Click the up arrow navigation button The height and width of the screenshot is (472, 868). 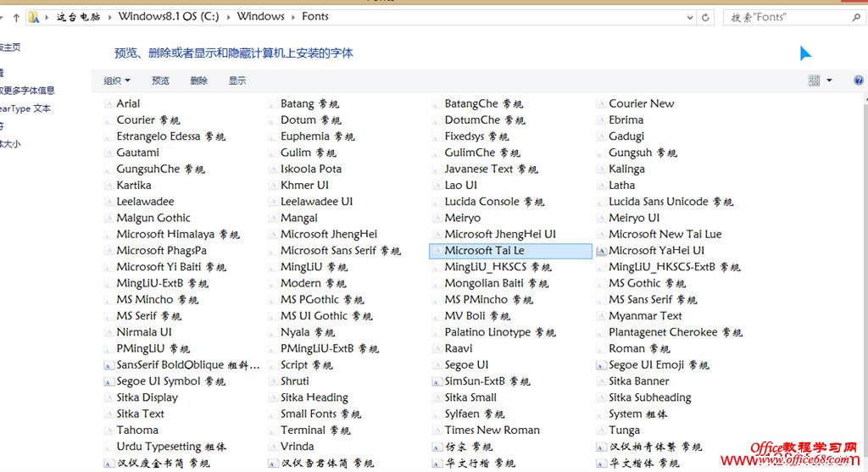click(x=16, y=18)
